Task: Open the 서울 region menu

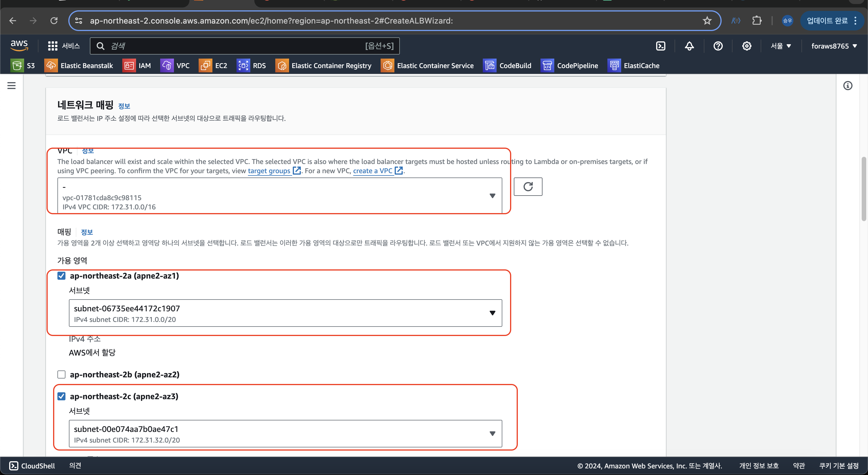Action: [780, 46]
